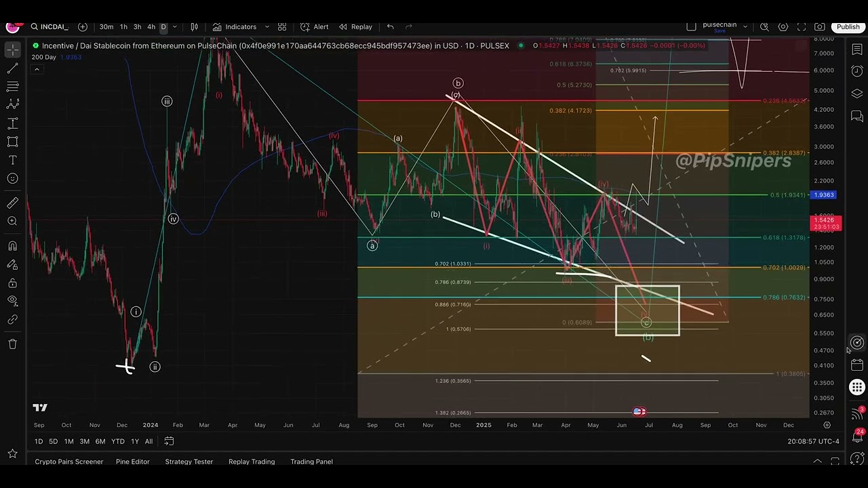Set date range to YTD
This screenshot has height=488, width=868.
tap(118, 442)
